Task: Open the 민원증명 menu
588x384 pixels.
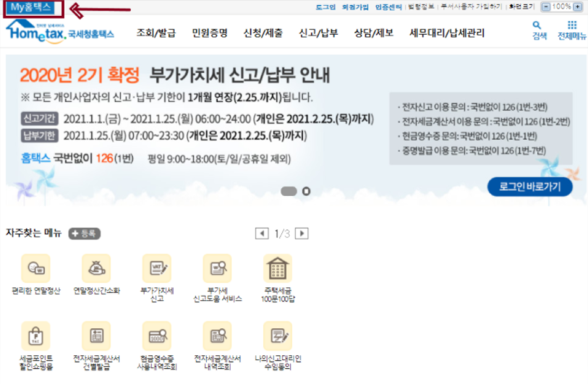Action: 210,33
